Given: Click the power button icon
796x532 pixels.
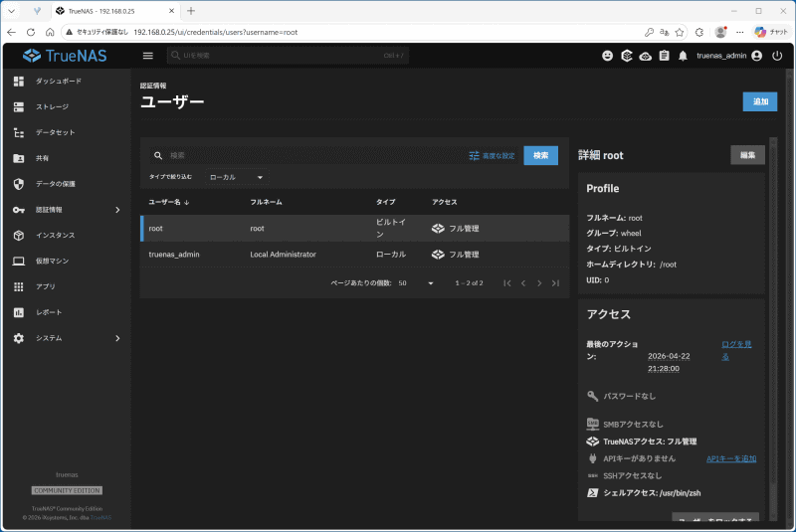Looking at the screenshot, I should click(x=777, y=56).
